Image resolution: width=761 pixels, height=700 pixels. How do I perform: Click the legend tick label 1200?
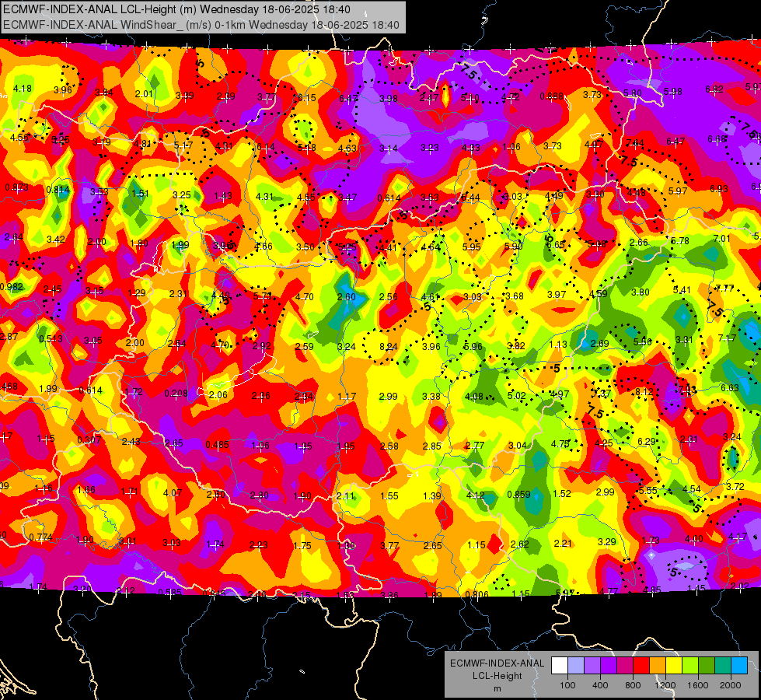[665, 685]
